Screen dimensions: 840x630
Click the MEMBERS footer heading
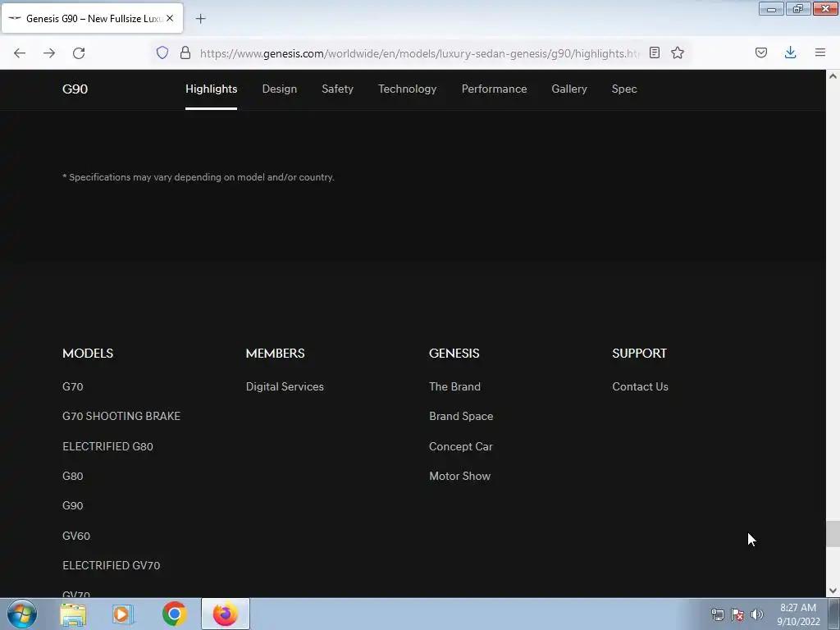[275, 353]
